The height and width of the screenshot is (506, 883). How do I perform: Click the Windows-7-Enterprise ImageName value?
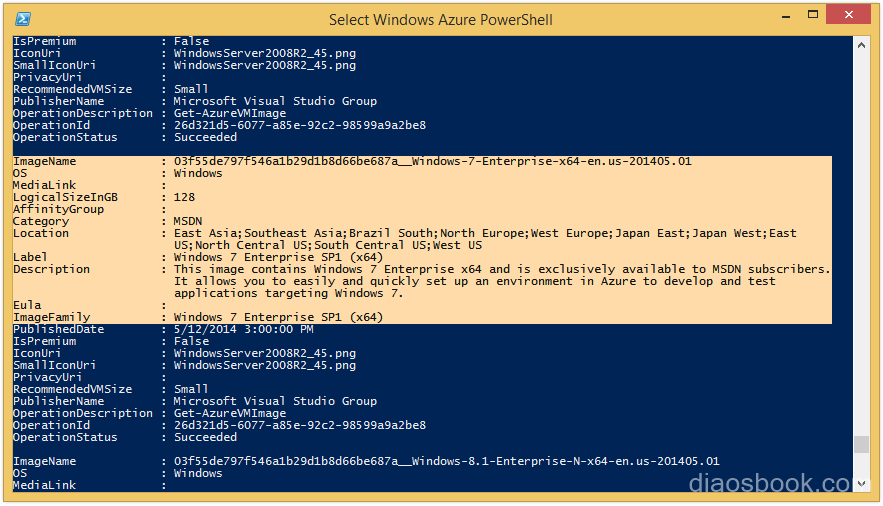pos(432,162)
